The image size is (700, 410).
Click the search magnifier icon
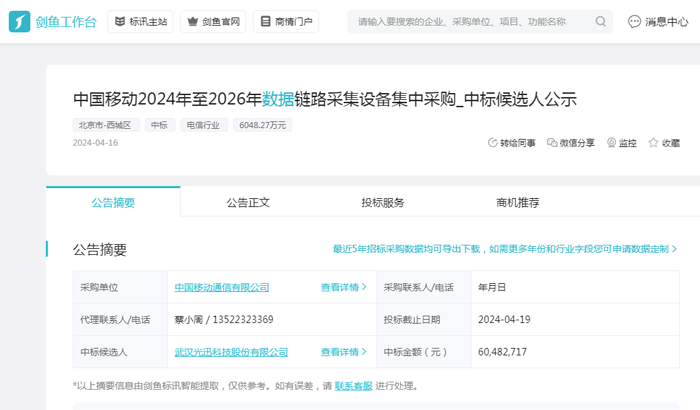tap(601, 21)
